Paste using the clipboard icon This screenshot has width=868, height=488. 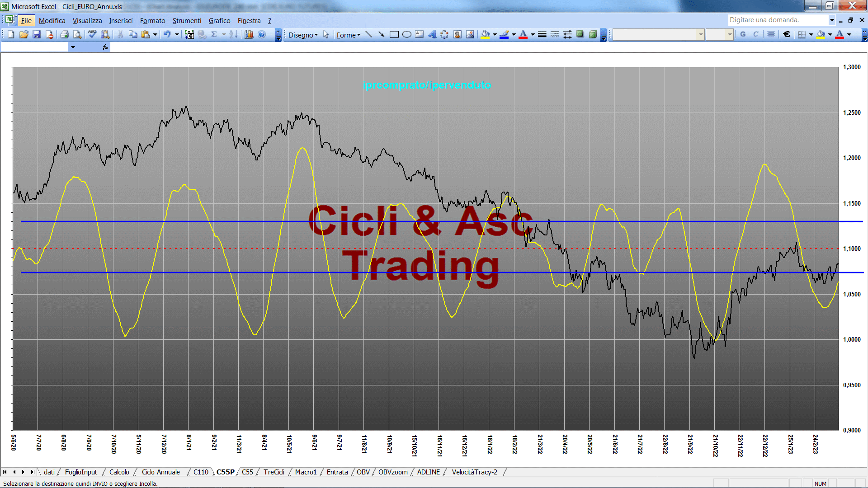146,34
